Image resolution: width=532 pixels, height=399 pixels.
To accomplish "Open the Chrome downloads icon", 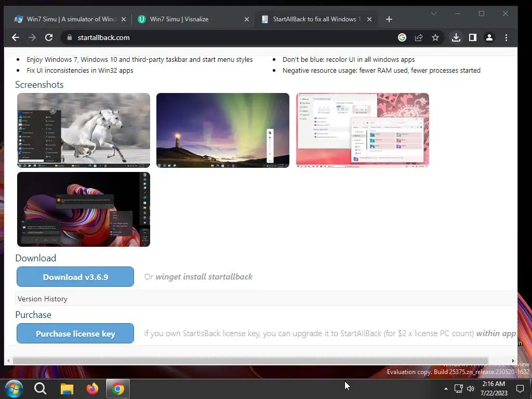I will pos(456,37).
